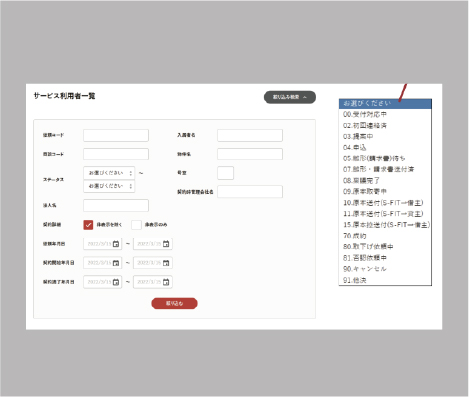Open calendar icon in 契約終了年月日 start date field

pos(116,282)
